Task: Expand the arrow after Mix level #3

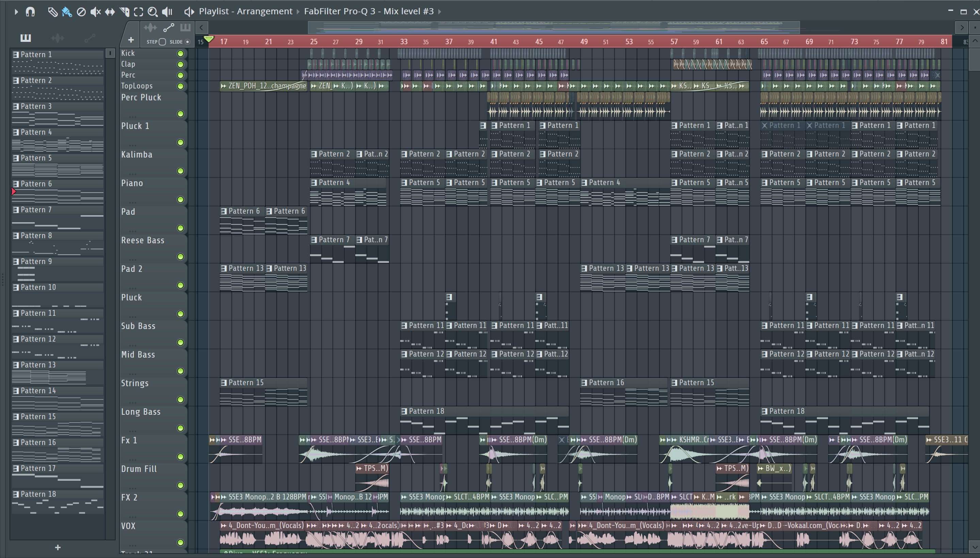Action: [439, 12]
